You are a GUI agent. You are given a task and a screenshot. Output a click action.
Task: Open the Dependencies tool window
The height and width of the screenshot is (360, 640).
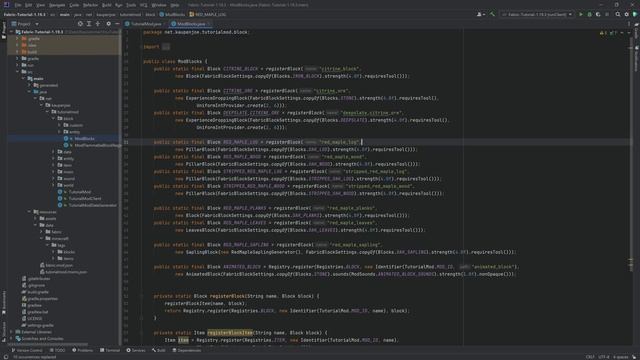pos(187,350)
